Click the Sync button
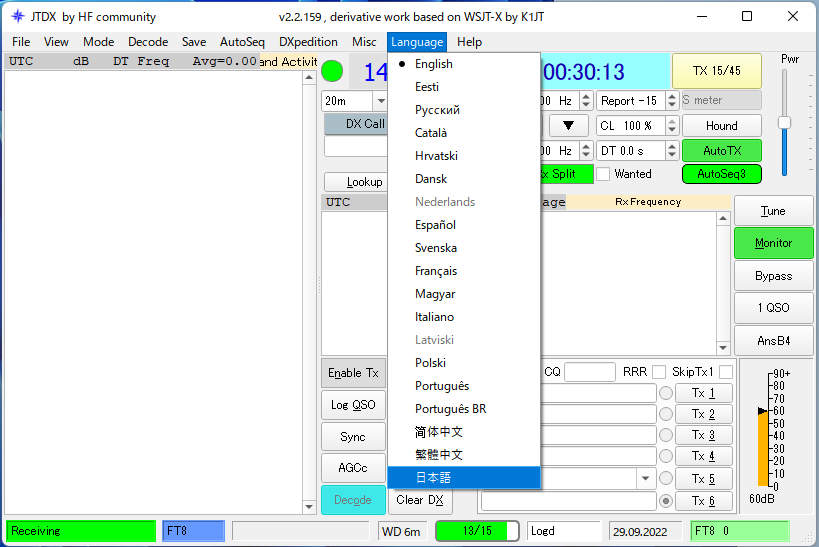 [354, 437]
